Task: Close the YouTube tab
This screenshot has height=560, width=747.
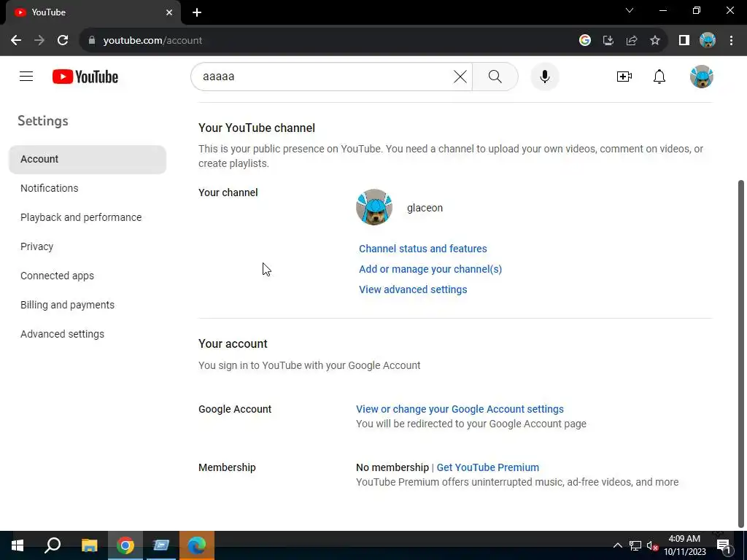Action: click(x=169, y=12)
